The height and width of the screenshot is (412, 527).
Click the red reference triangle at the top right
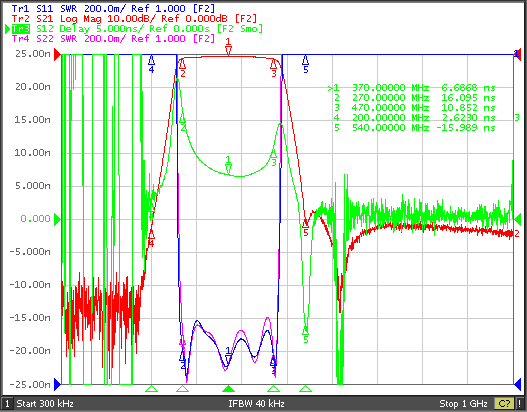518,54
